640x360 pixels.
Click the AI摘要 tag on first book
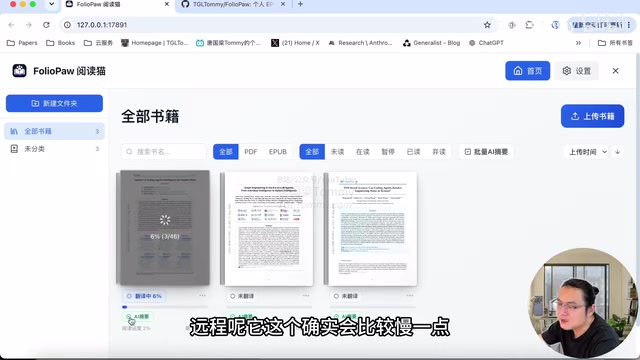(138, 316)
